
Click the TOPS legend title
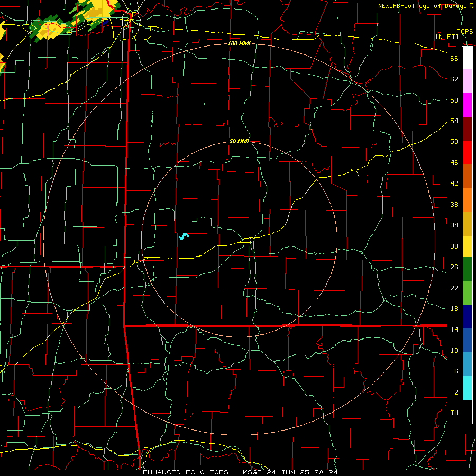(465, 31)
